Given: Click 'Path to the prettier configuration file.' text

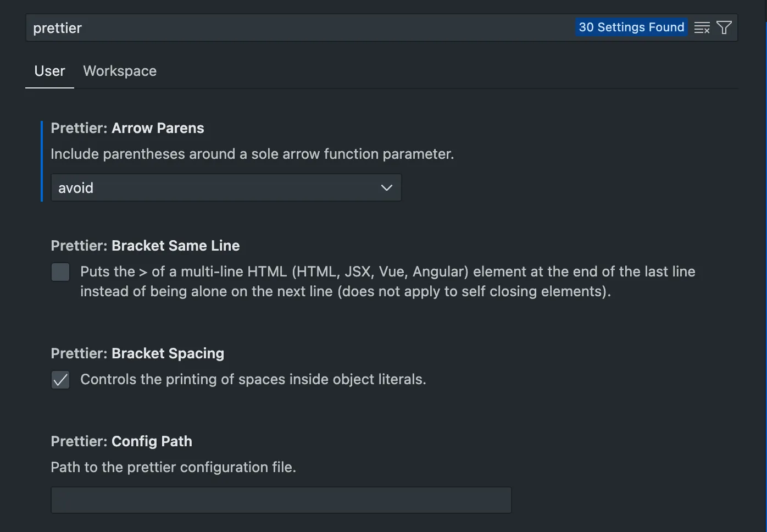Looking at the screenshot, I should click(x=174, y=467).
